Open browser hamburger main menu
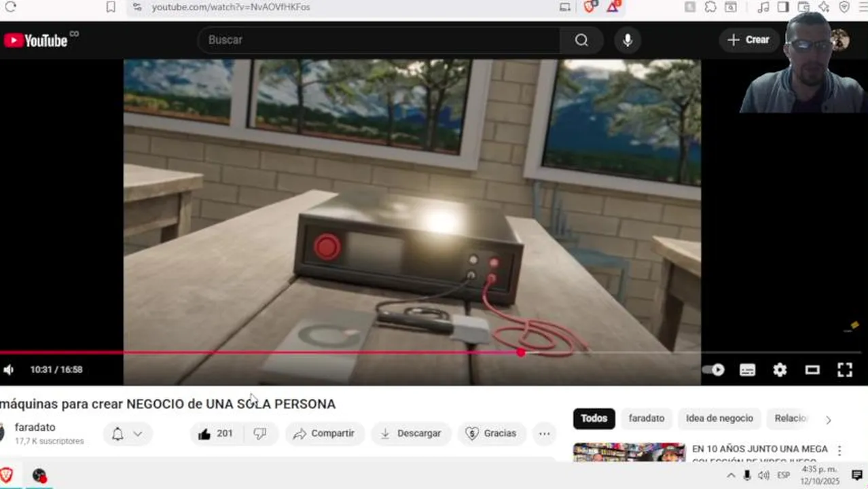Image resolution: width=868 pixels, height=489 pixels. [863, 7]
